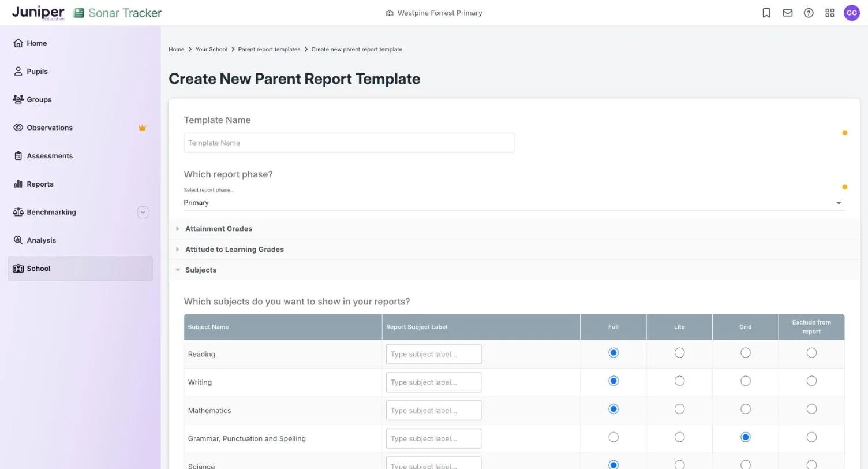Click the Juniper Education logo
This screenshot has width=868, height=469.
(x=38, y=13)
